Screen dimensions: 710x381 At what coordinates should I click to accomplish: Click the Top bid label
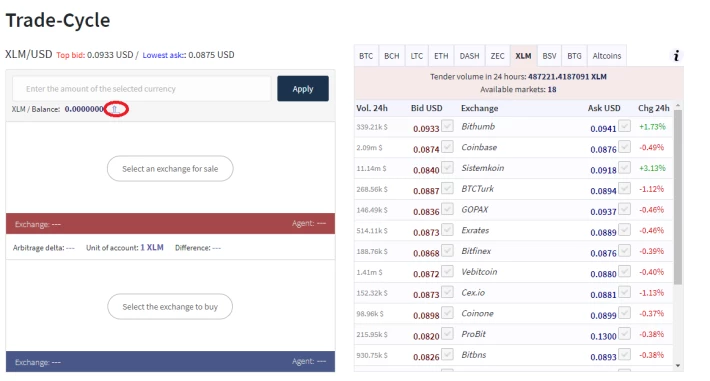[x=70, y=55]
